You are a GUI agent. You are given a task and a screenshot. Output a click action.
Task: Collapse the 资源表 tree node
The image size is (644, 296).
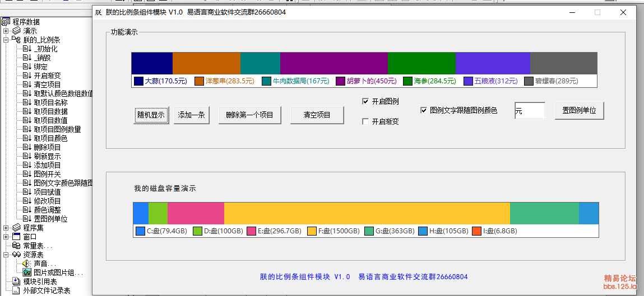click(6, 255)
